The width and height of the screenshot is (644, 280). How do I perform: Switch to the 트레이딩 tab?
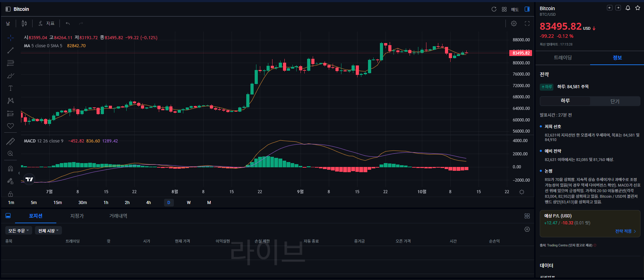tap(563, 57)
